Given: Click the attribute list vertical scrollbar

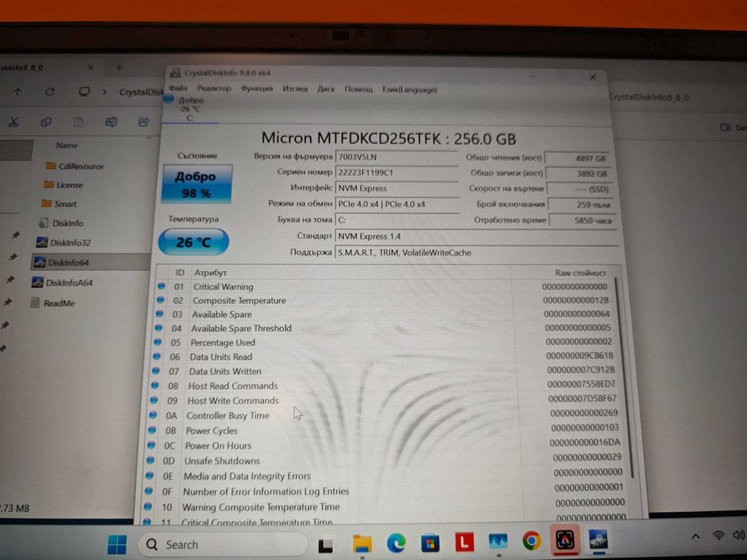Looking at the screenshot, I should click(x=623, y=376).
